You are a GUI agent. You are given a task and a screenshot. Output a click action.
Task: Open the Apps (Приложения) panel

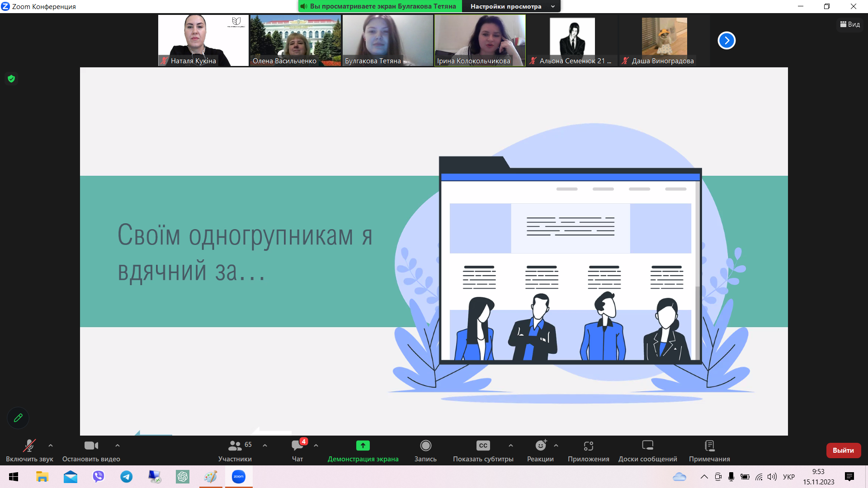click(588, 446)
